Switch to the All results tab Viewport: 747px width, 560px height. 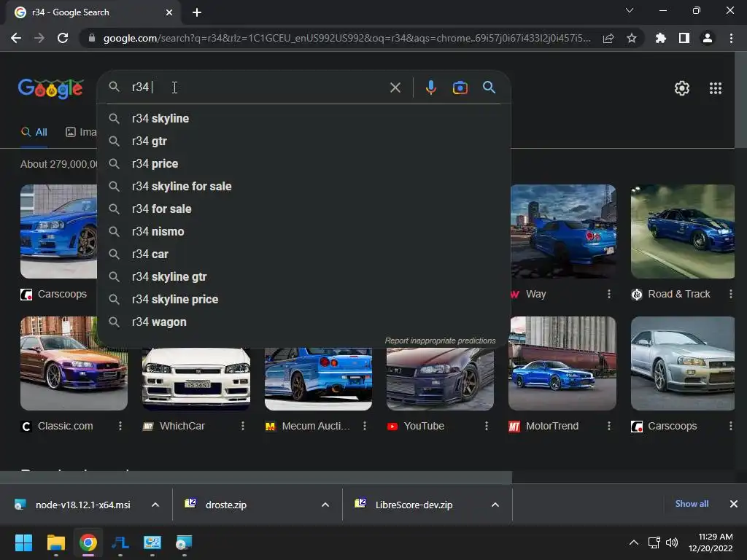click(34, 133)
